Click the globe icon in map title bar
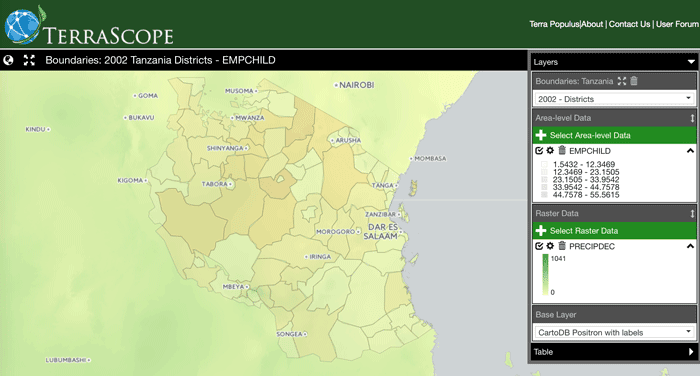700x376 pixels. 8,60
